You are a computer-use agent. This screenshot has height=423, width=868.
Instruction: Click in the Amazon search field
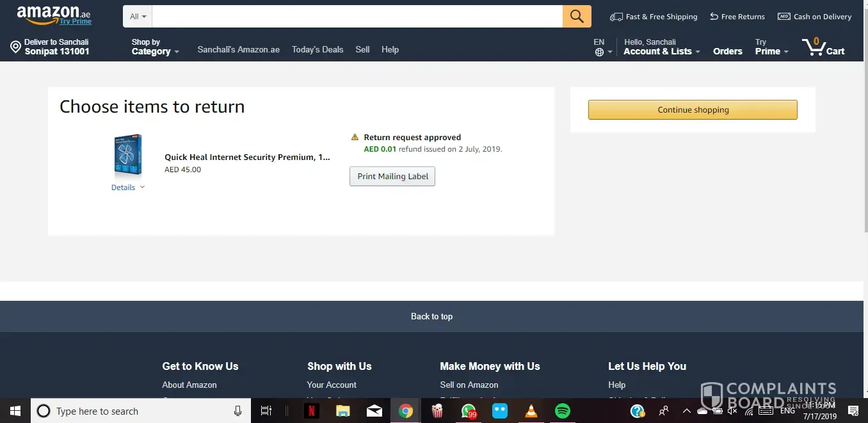click(x=357, y=17)
